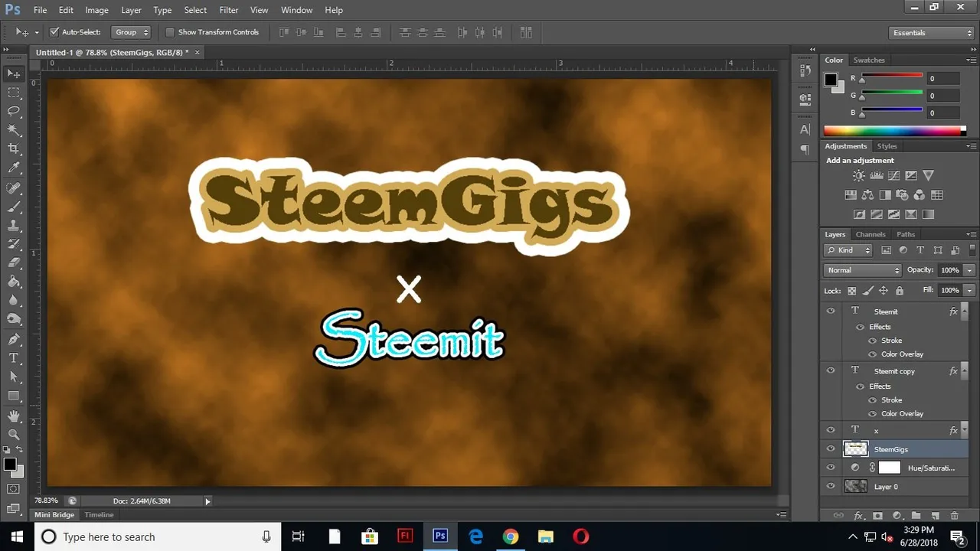Select the Healing Brush tool
The width and height of the screenshot is (980, 551).
pos(14,188)
